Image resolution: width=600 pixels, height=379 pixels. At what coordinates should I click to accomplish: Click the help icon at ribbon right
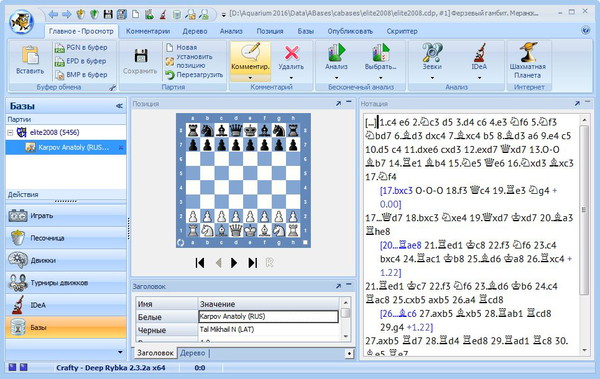coord(585,30)
